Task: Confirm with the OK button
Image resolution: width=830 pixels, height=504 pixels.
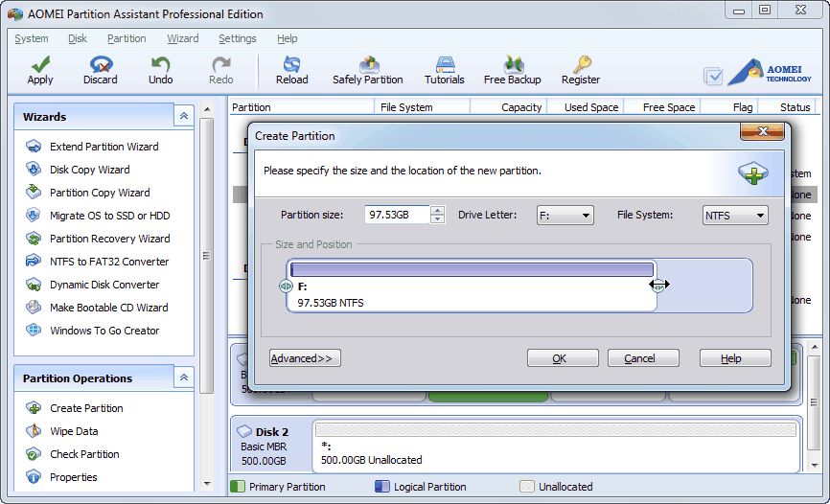Action: click(x=563, y=358)
